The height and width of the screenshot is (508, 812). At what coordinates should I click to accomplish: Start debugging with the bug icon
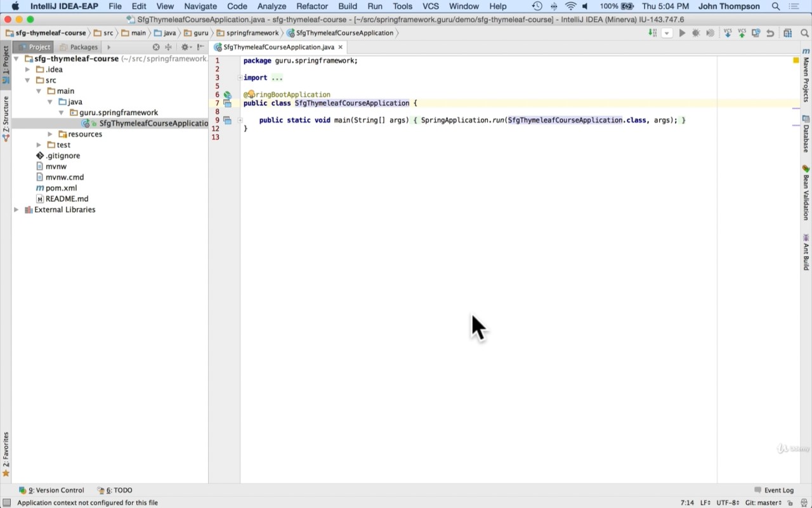696,33
